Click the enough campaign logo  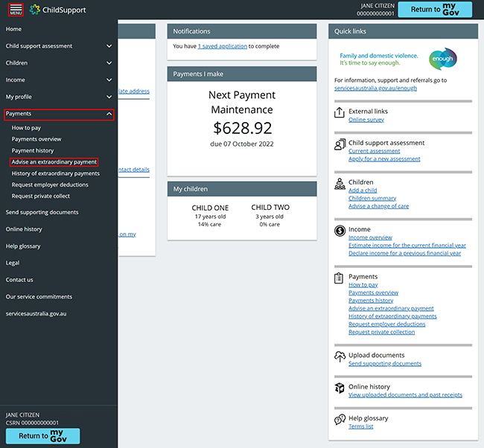(x=442, y=59)
